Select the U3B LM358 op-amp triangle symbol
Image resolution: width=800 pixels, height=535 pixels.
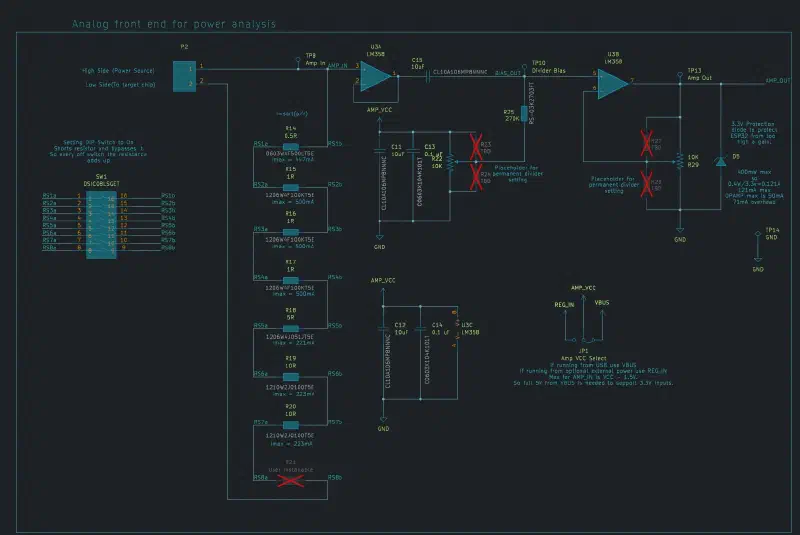pyautogui.click(x=613, y=84)
